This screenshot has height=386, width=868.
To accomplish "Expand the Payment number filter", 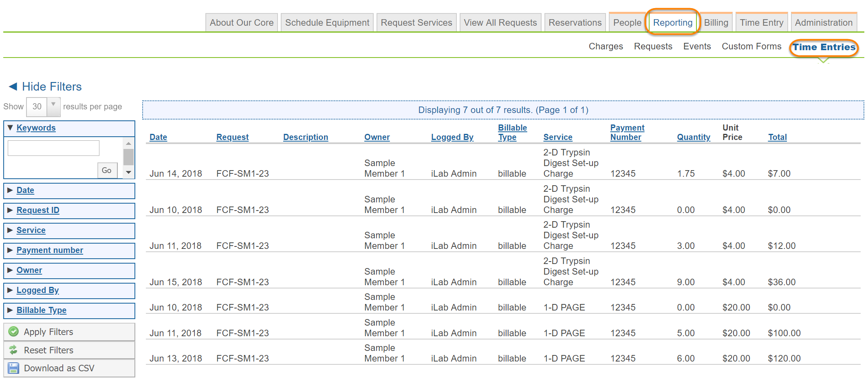I will (50, 250).
